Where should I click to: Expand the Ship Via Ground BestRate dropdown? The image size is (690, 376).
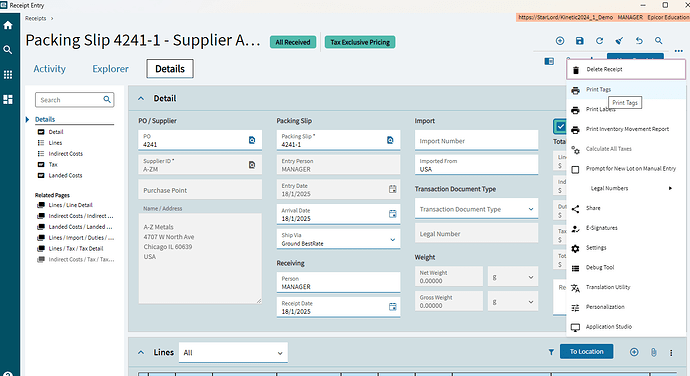pyautogui.click(x=393, y=240)
